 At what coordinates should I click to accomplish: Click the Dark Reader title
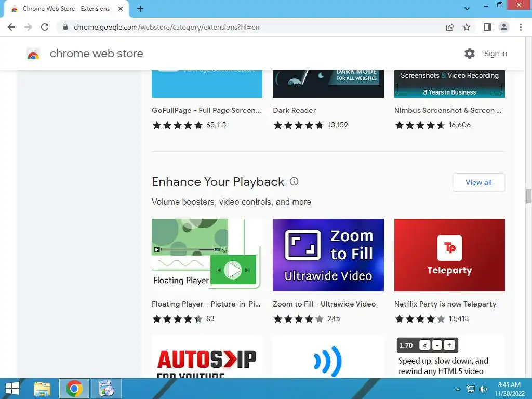click(x=294, y=110)
